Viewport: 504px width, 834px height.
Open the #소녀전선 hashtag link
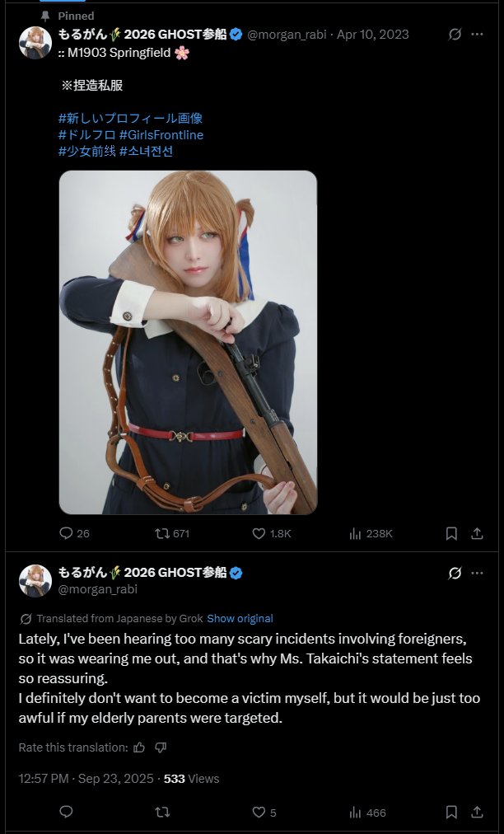pos(147,151)
